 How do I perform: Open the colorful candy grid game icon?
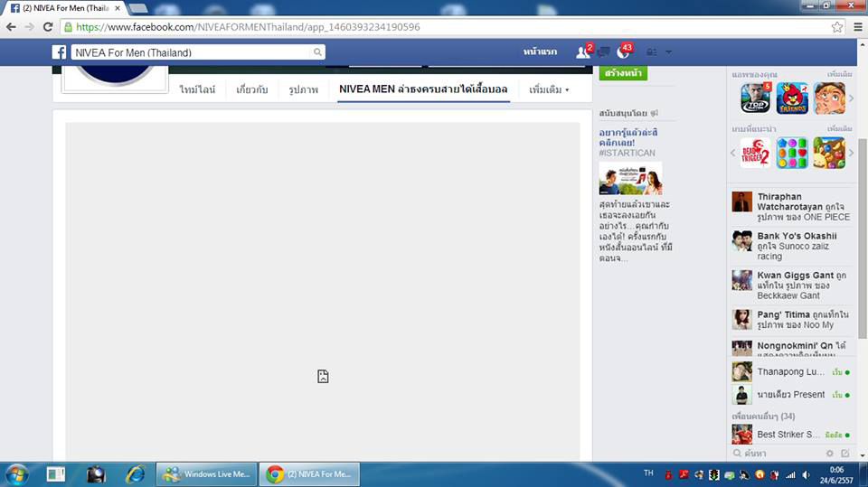tap(792, 153)
